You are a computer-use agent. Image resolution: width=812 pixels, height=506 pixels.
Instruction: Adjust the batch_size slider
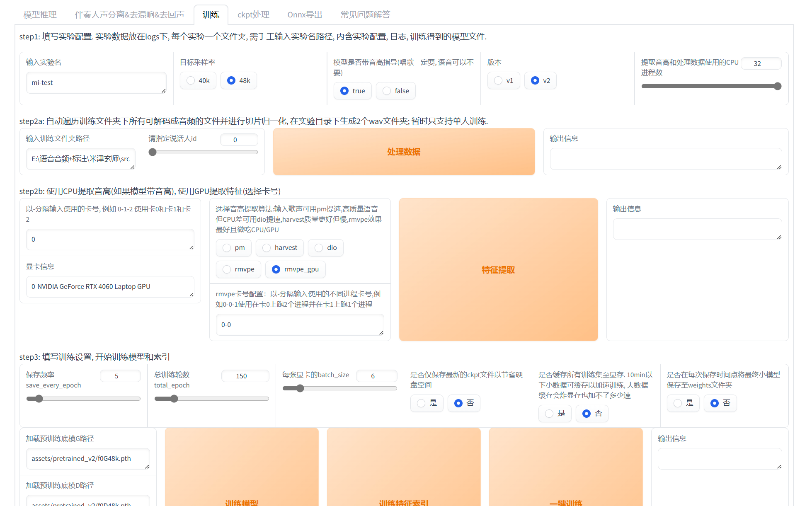[339, 388]
